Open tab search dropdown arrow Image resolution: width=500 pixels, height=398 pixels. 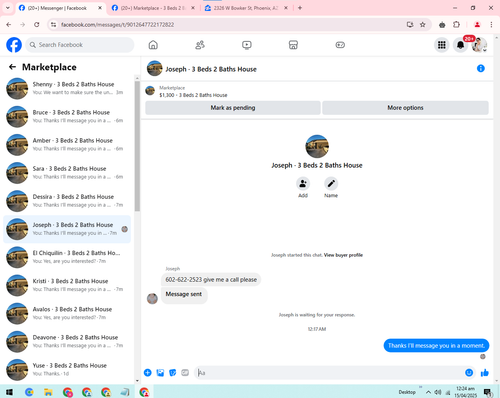8,8
